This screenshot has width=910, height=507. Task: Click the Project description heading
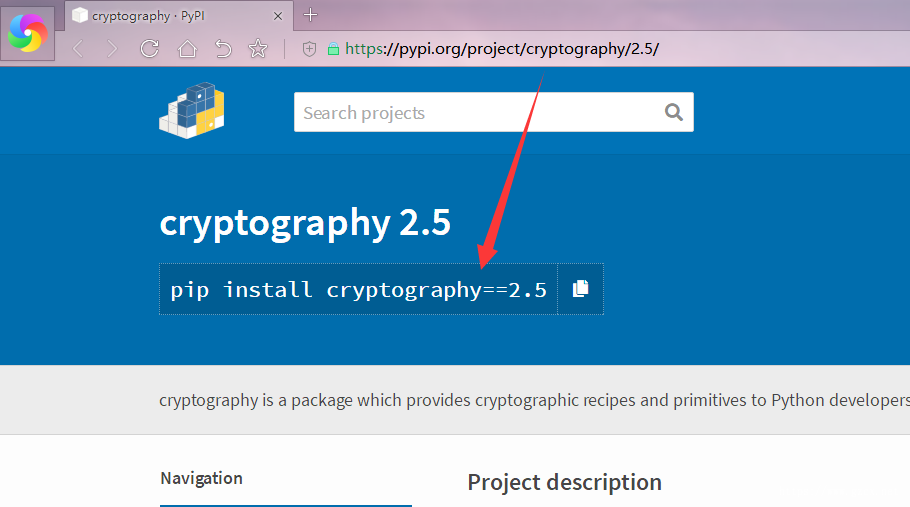pyautogui.click(x=565, y=483)
